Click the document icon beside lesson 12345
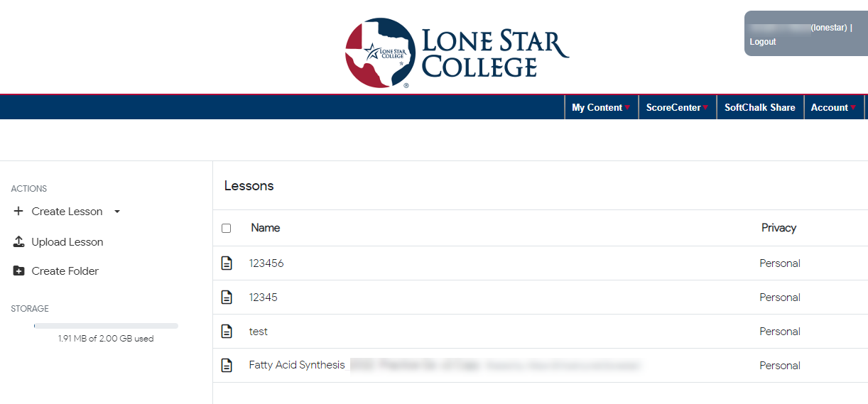The height and width of the screenshot is (404, 868). 227,297
